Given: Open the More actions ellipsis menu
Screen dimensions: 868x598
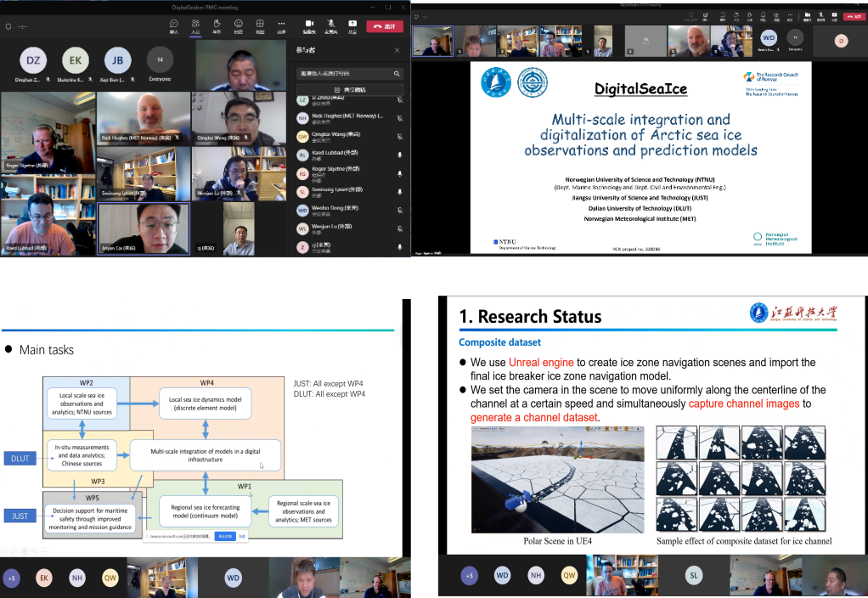Looking at the screenshot, I should [280, 25].
